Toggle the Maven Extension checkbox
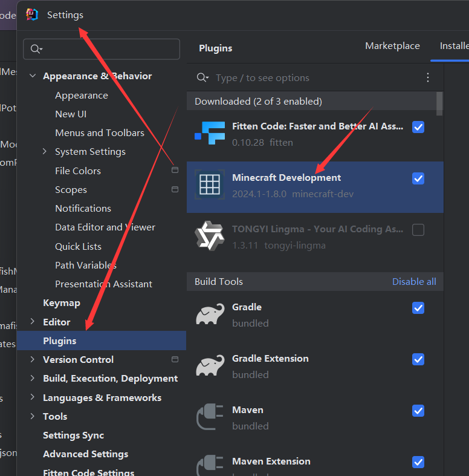 click(418, 462)
